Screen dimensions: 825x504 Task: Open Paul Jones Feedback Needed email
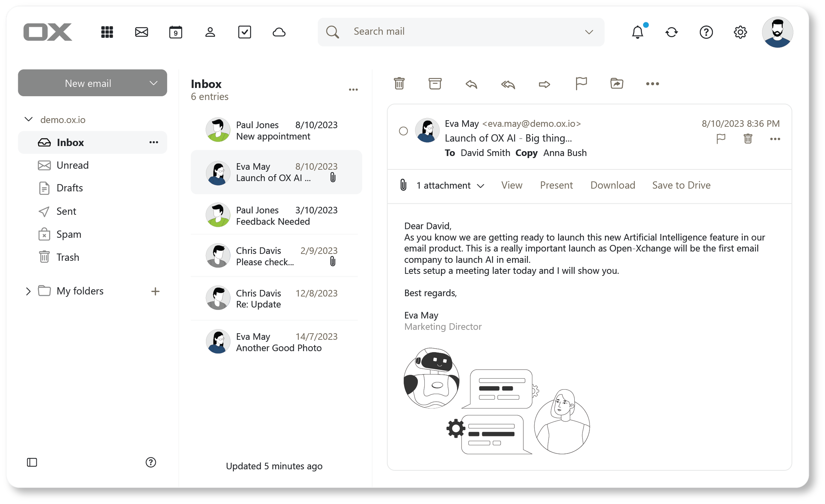[x=276, y=215]
